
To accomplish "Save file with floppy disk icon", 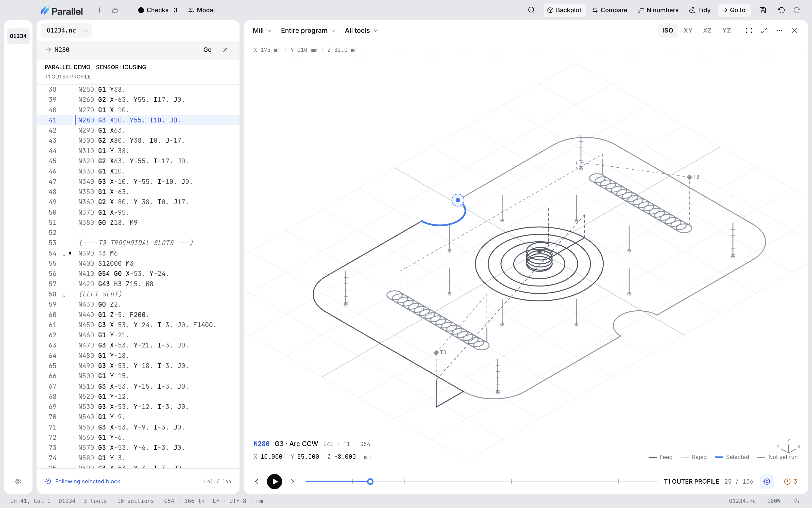I will tap(763, 10).
